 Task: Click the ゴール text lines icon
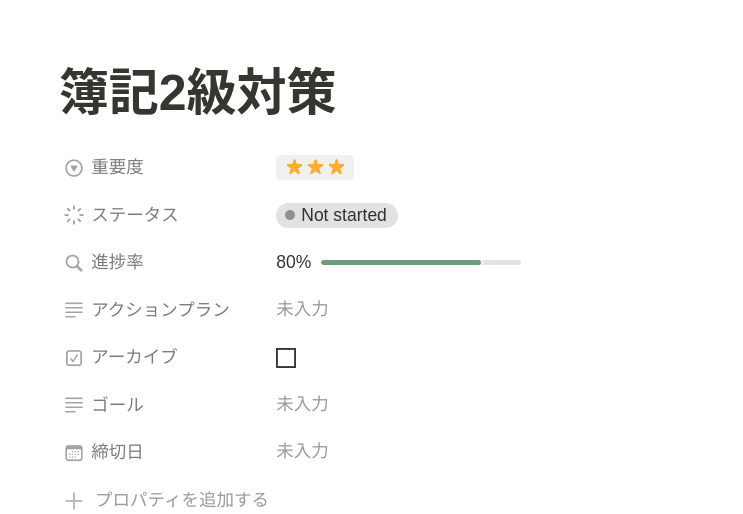click(74, 405)
